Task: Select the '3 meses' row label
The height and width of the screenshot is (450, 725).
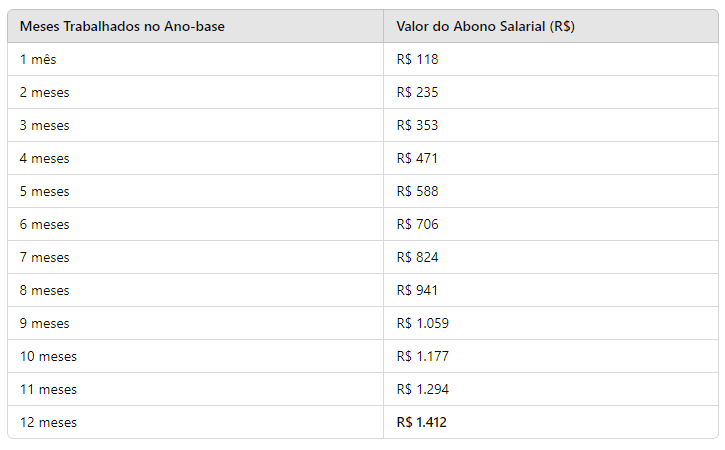Action: point(45,125)
